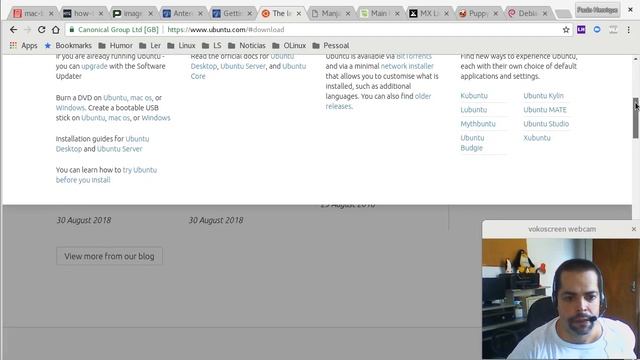This screenshot has height=360, width=640.
Task: Open the Xubuntu flavour link
Action: coord(537,138)
